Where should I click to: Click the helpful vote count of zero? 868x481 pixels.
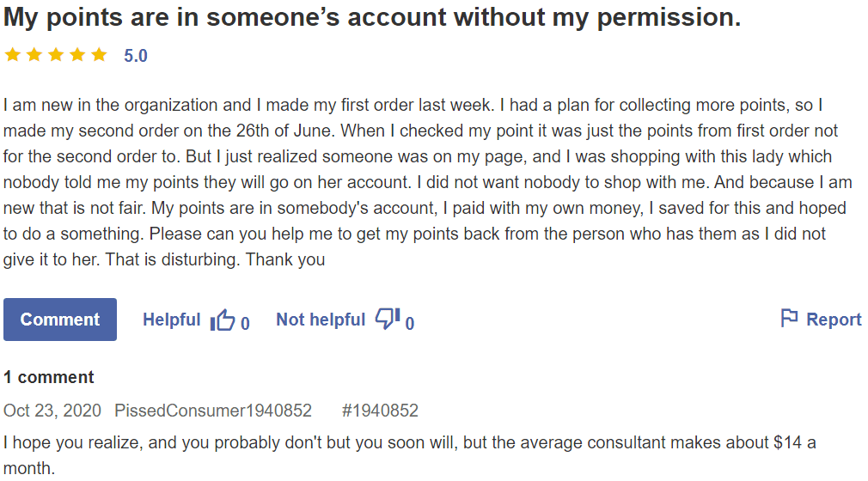click(245, 323)
